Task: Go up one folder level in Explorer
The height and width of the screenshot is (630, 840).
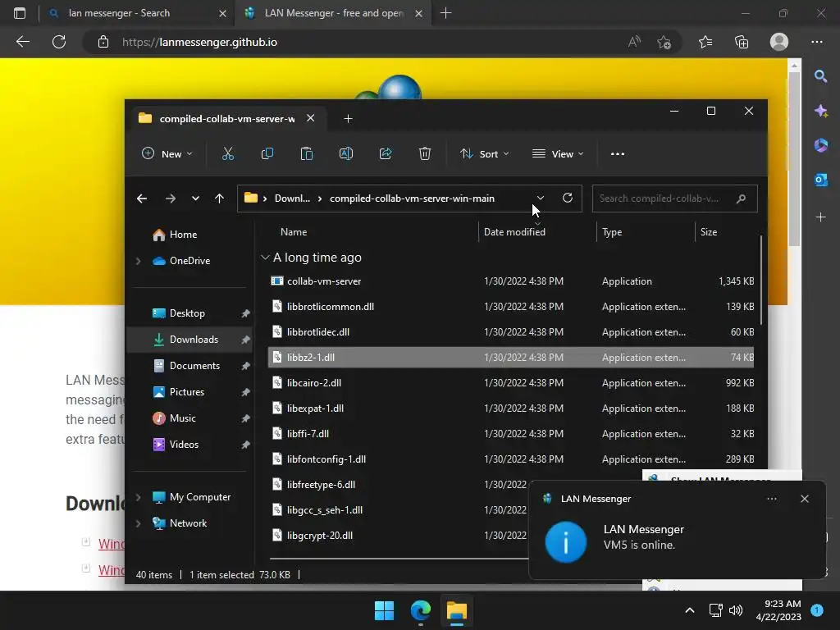Action: [219, 199]
